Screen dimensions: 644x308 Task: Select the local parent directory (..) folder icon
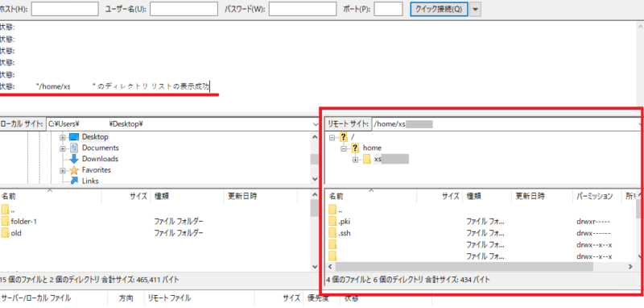(x=5, y=210)
